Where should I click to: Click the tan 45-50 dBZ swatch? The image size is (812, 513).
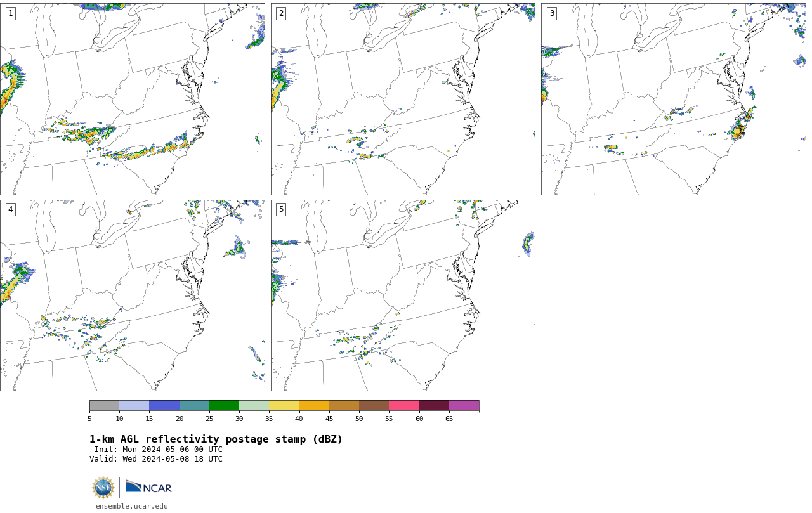[344, 406]
